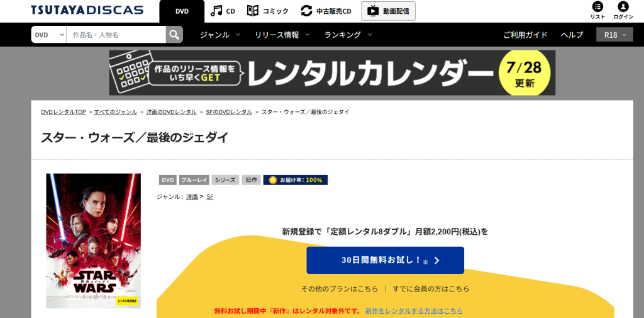Open the レンタルカレンダー banner title
Image resolution: width=644 pixels, height=318 pixels.
(370, 73)
